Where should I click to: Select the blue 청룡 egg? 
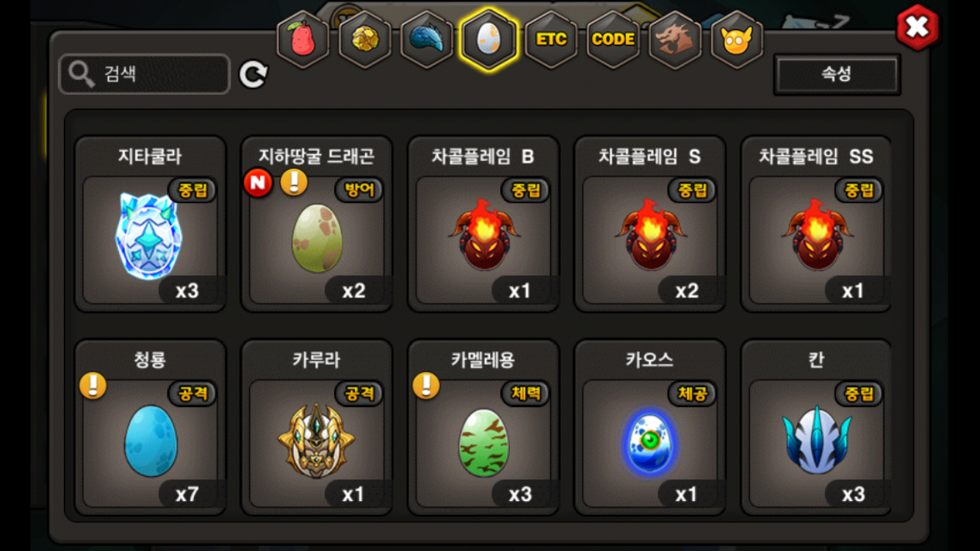click(150, 428)
